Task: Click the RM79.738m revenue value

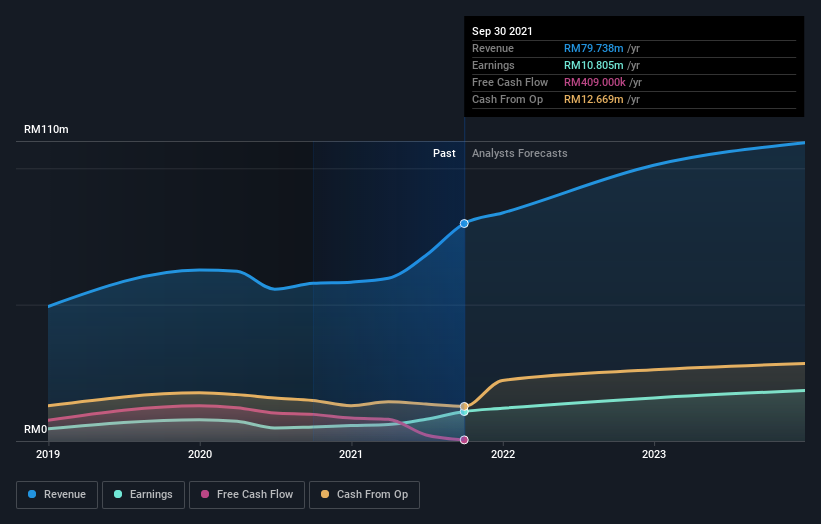Action: 593,48
